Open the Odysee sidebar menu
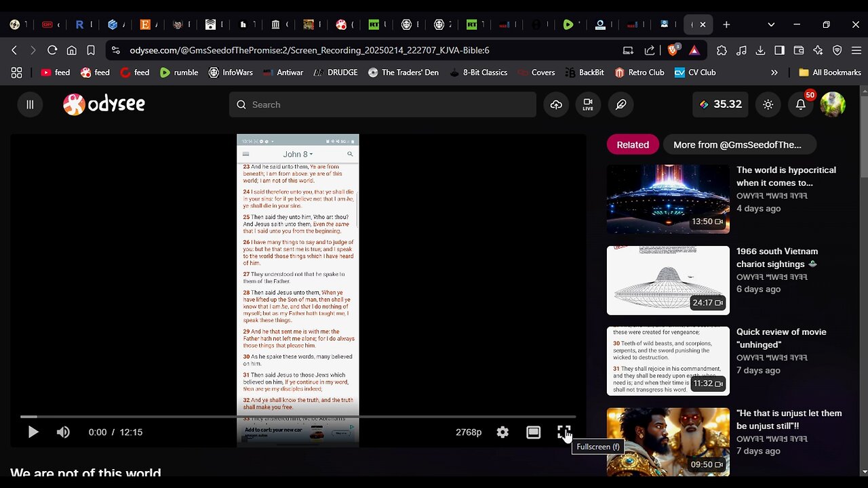This screenshot has height=488, width=868. click(x=30, y=104)
